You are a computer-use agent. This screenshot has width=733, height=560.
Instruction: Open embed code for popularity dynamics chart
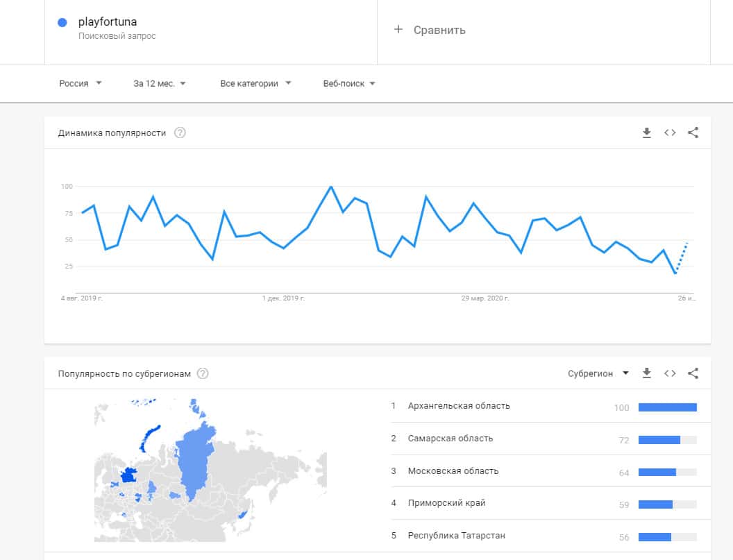click(x=670, y=133)
